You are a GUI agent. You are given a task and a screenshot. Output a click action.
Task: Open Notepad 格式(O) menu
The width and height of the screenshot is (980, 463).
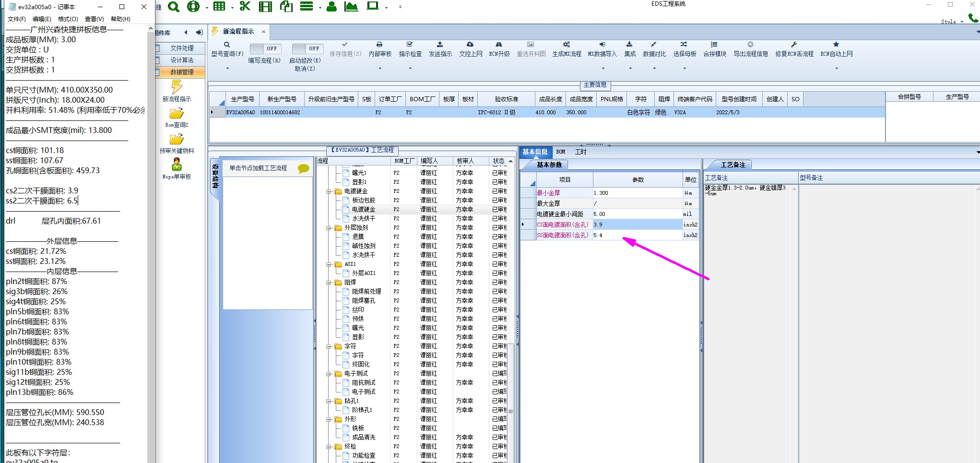click(x=68, y=19)
